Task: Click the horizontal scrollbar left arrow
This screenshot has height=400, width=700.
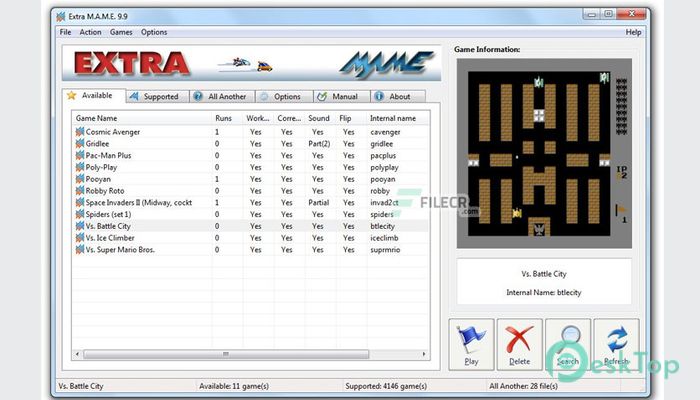Action: click(77, 354)
